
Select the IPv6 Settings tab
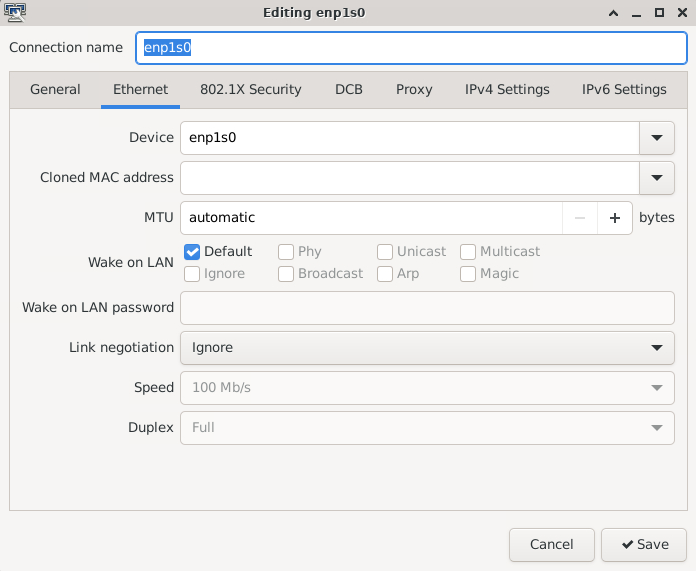coord(624,90)
